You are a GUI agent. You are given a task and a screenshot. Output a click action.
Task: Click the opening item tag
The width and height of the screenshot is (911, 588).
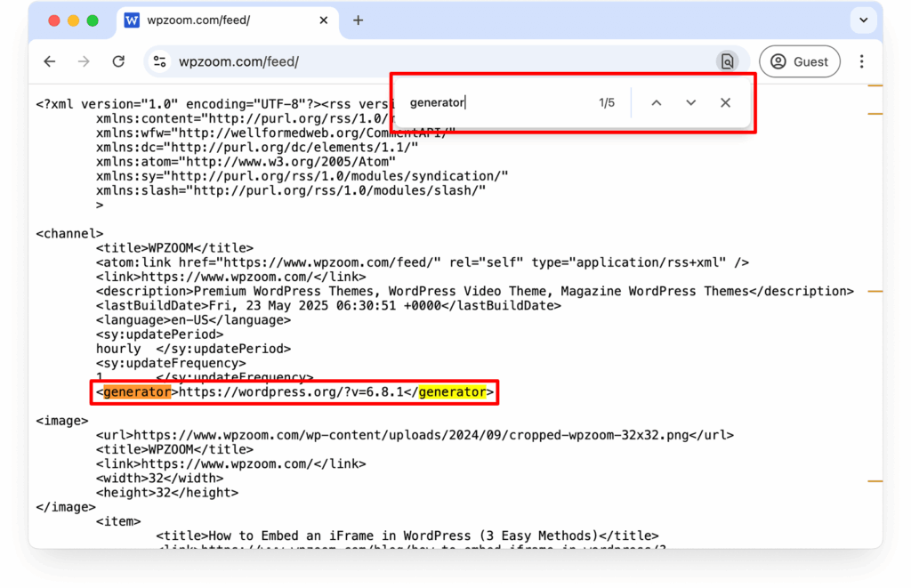118,521
